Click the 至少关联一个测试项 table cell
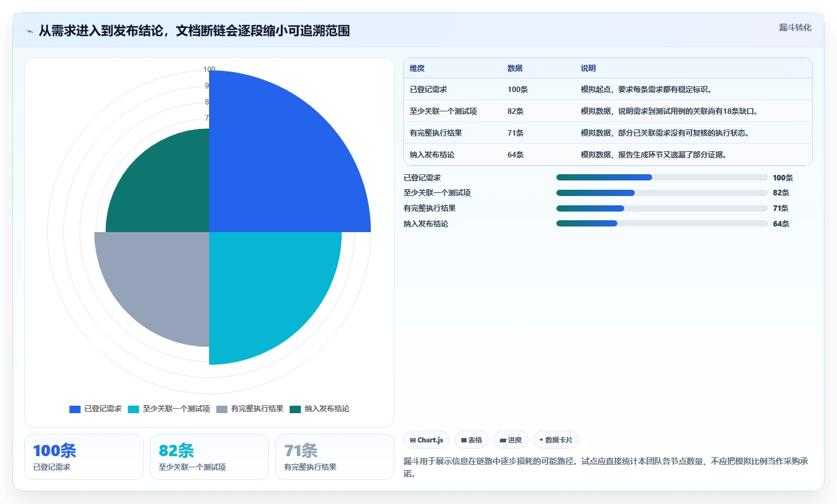 tap(443, 111)
